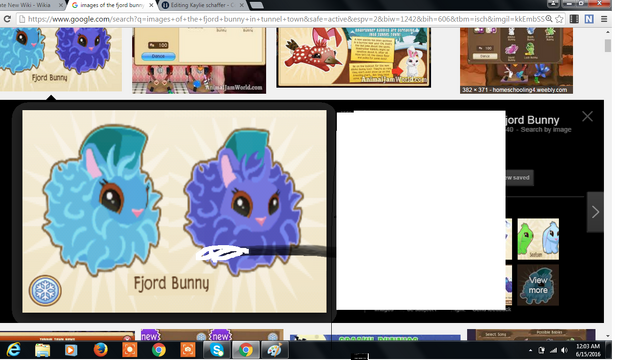The height and width of the screenshot is (360, 640).
Task: Close the image preview panel with X
Action: (587, 116)
